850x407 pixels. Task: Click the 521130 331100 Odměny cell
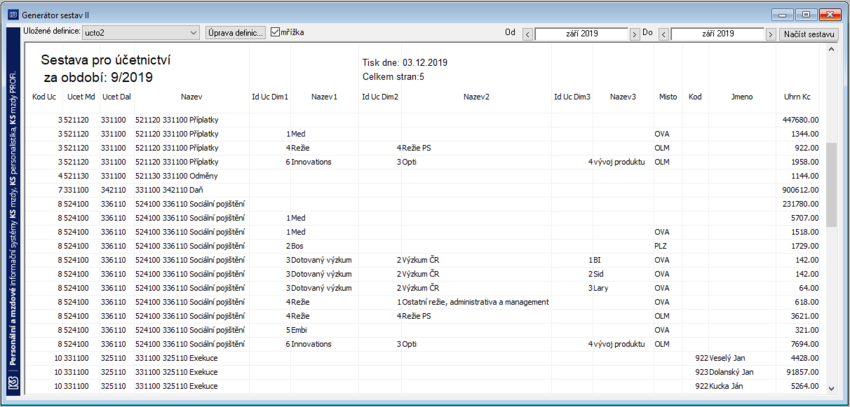pyautogui.click(x=177, y=176)
